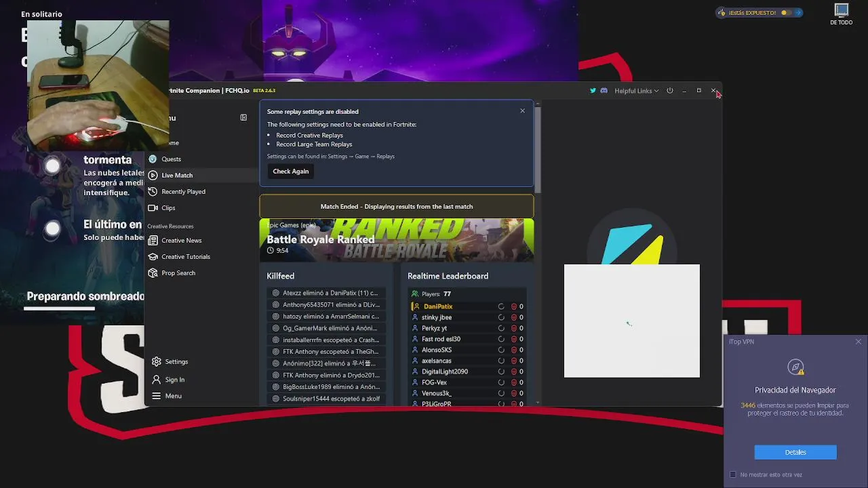Select Live Match in the sidebar

(201, 176)
